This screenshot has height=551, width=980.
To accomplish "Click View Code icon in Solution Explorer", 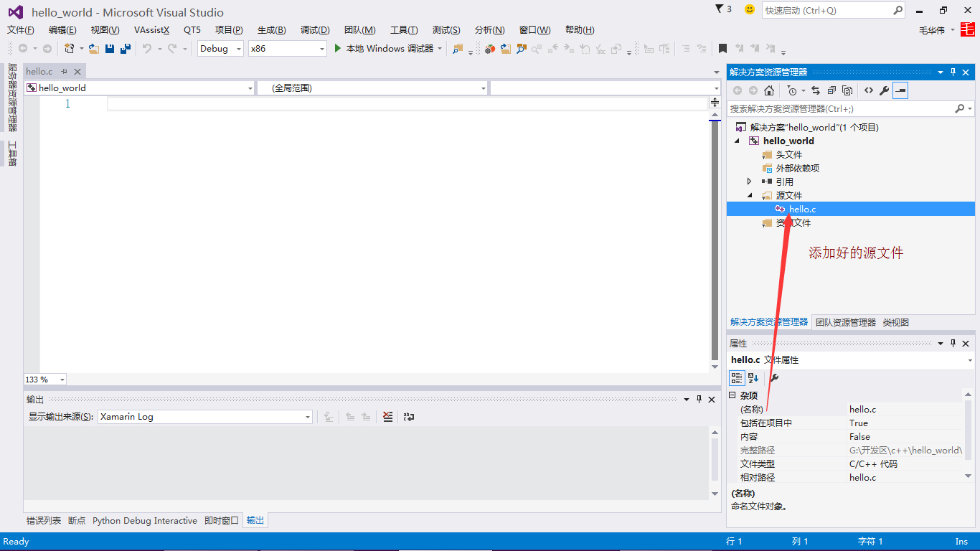I will (x=869, y=90).
